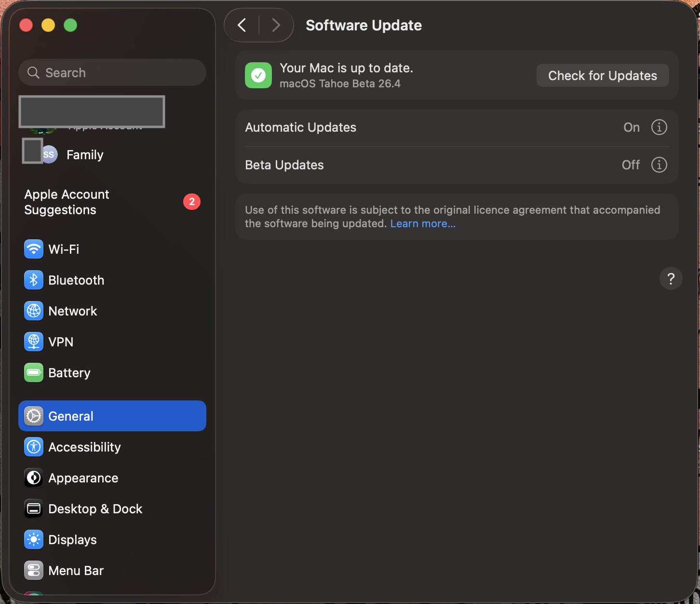Click the Desktop & Dock icon
The width and height of the screenshot is (700, 604).
click(x=33, y=508)
